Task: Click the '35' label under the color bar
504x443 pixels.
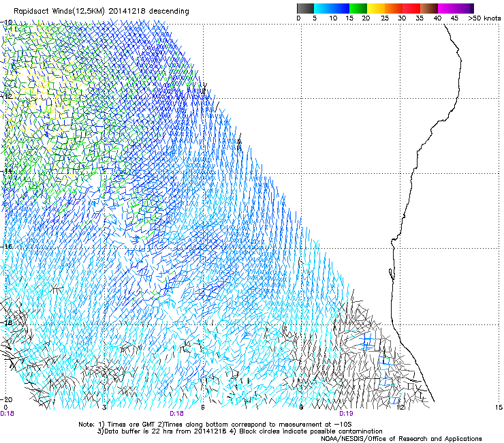Action: click(420, 18)
